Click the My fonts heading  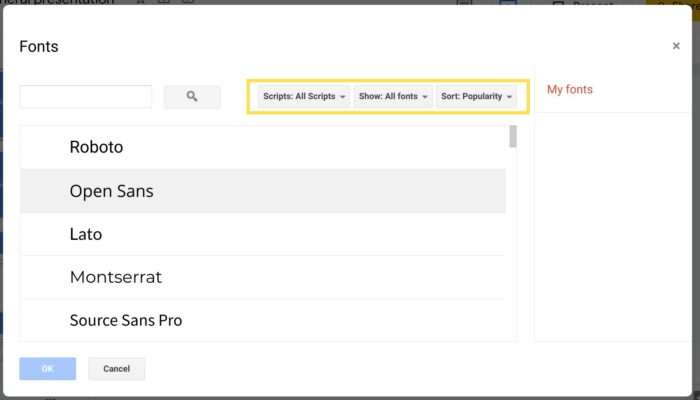pos(570,89)
